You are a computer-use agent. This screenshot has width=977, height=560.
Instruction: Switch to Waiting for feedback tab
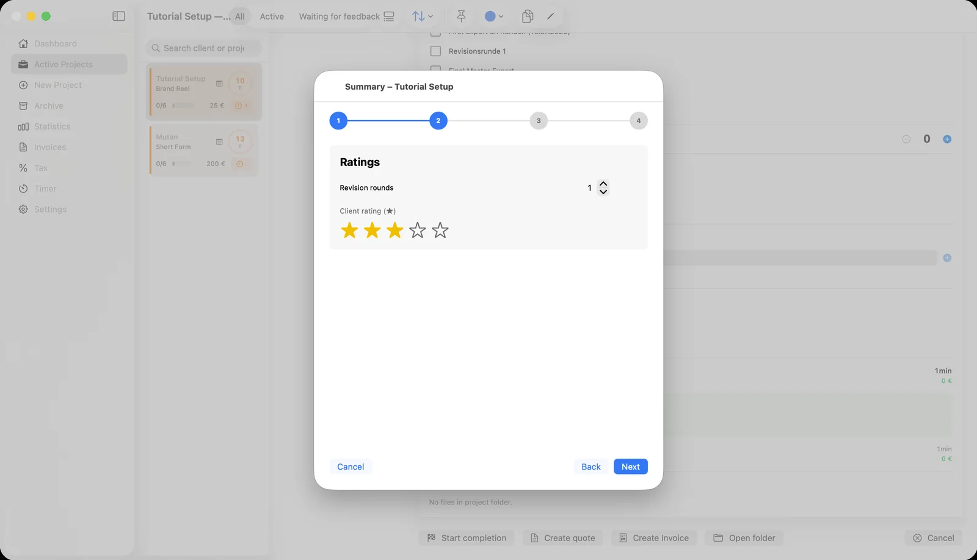pos(340,16)
